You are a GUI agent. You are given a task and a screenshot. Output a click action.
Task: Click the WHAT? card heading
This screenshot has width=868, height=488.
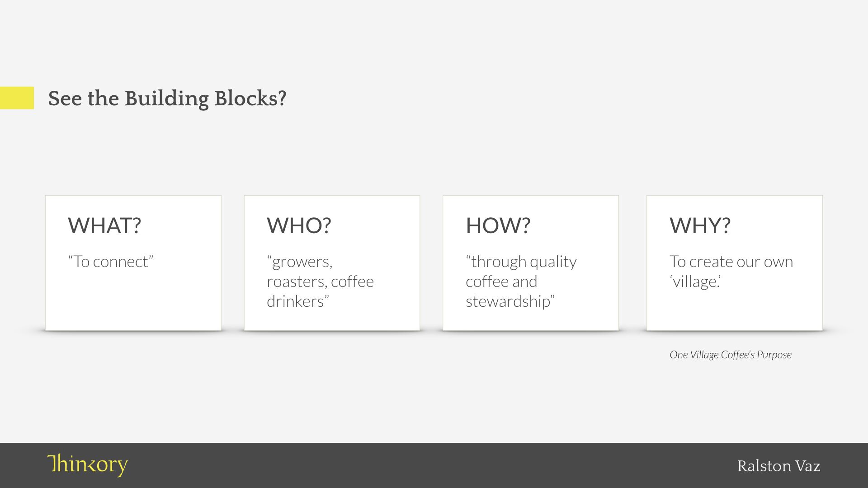tap(104, 225)
